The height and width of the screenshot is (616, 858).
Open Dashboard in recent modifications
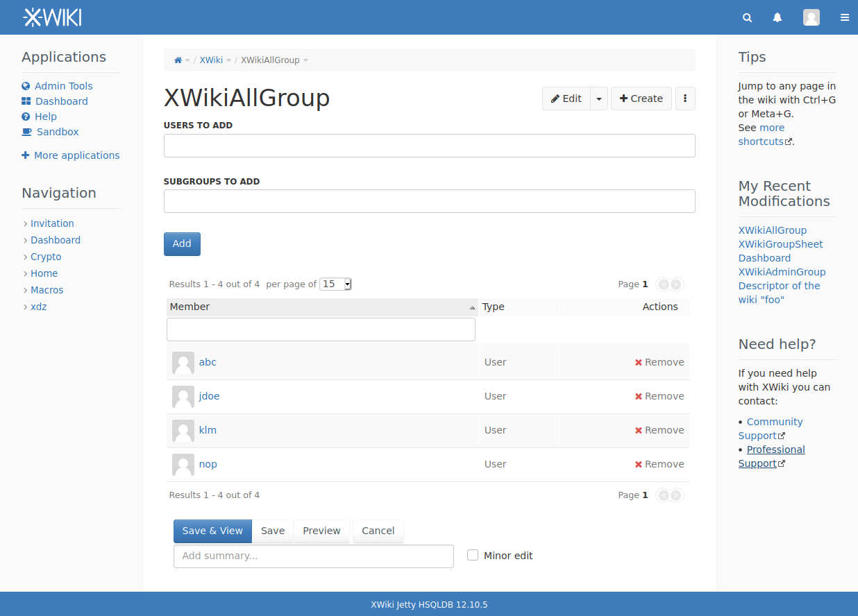pyautogui.click(x=764, y=258)
